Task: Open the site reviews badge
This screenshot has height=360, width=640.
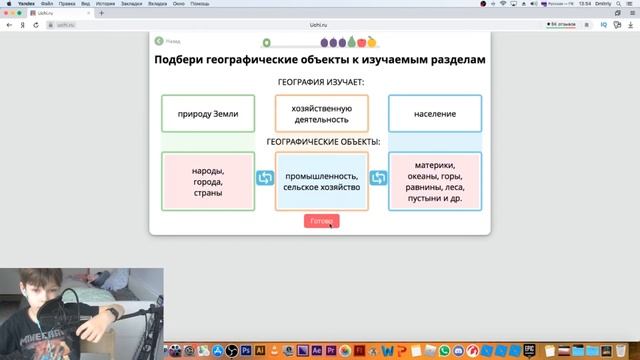Action: tap(561, 24)
